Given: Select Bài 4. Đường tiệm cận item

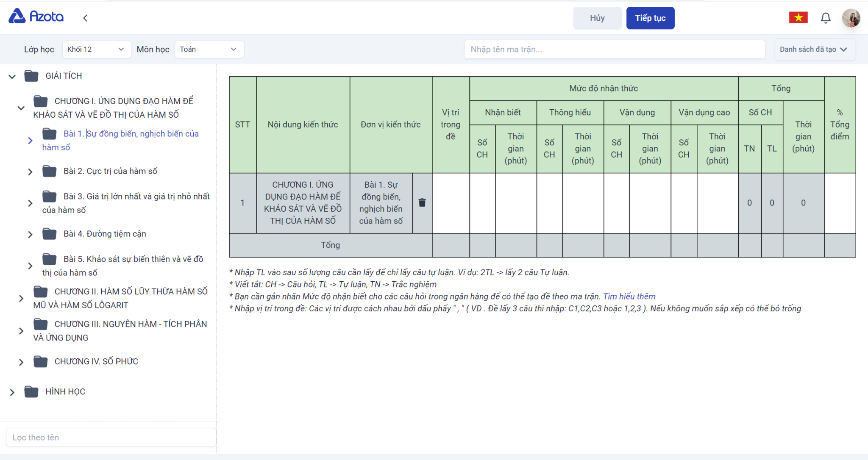Looking at the screenshot, I should (105, 234).
